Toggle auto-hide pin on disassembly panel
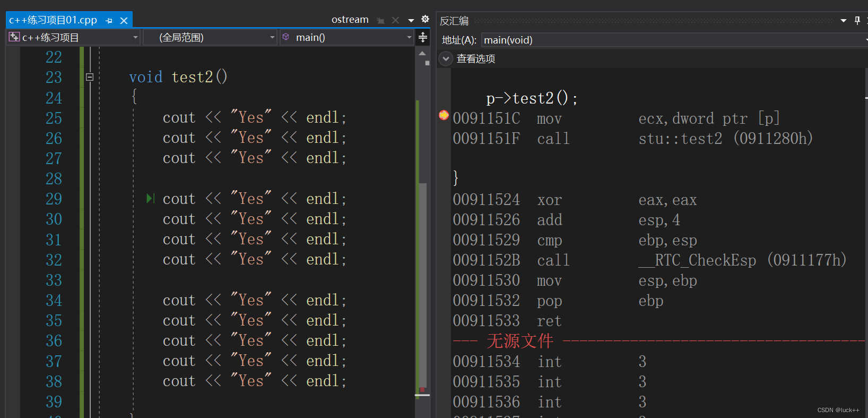 coord(857,20)
